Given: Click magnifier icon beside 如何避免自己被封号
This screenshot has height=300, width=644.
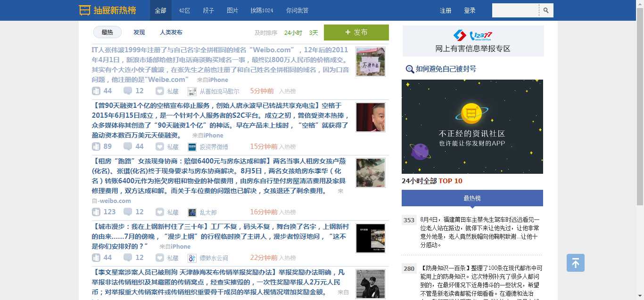Looking at the screenshot, I should pos(410,69).
